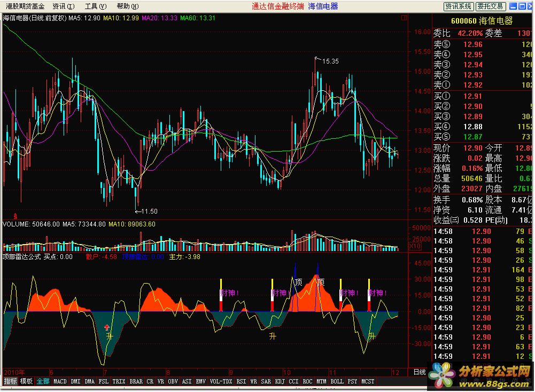
Task: Switch to the BOLL indicator
Action: 337,381
